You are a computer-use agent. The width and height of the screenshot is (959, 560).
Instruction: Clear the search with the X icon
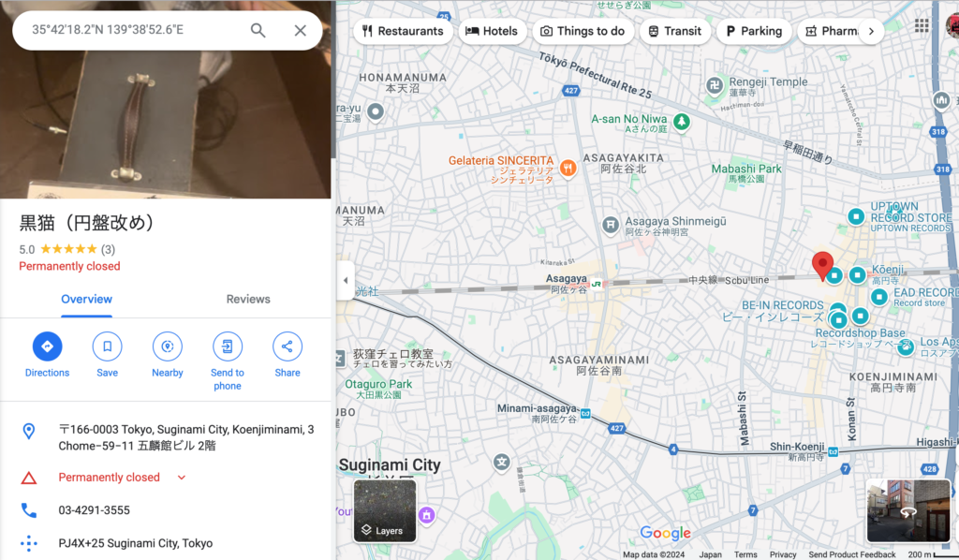(x=300, y=30)
